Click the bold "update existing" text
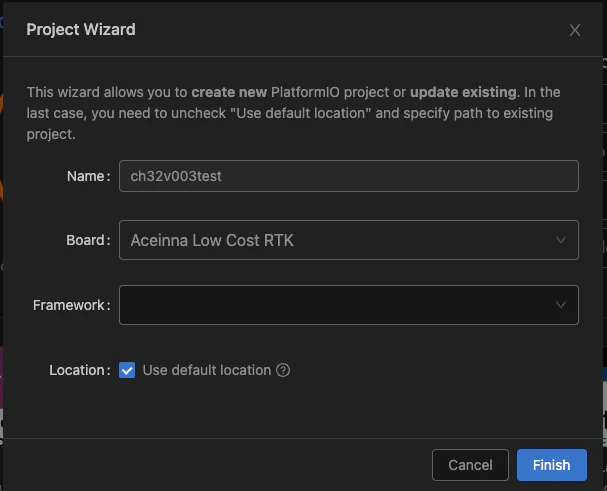 click(x=463, y=92)
